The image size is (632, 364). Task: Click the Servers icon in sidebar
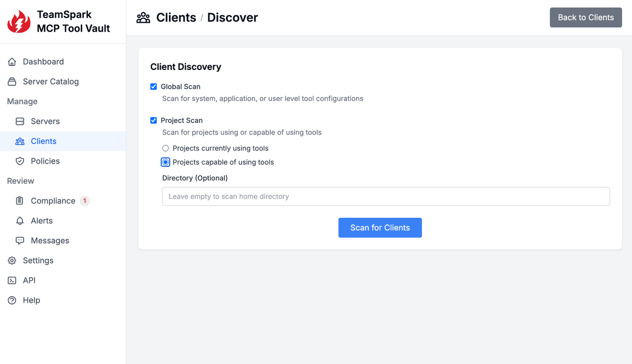[20, 122]
